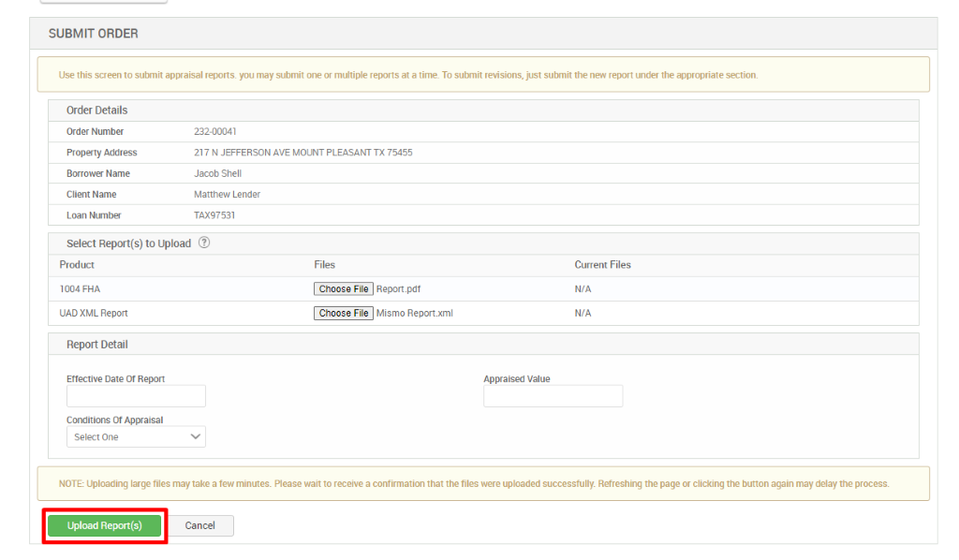959x560 pixels.
Task: Click N/A current file for 1004 FHA
Action: [583, 288]
